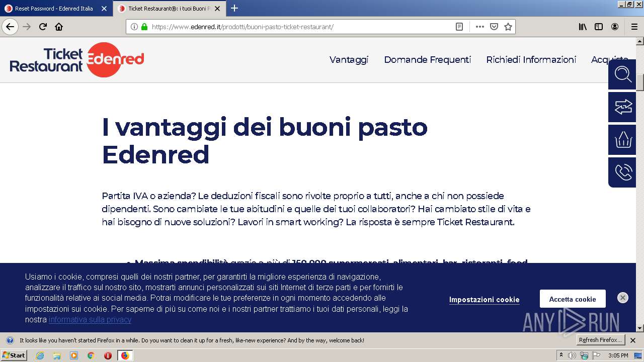Image resolution: width=644 pixels, height=362 pixels.
Task: Open the Firefox home page
Action: click(x=59, y=27)
